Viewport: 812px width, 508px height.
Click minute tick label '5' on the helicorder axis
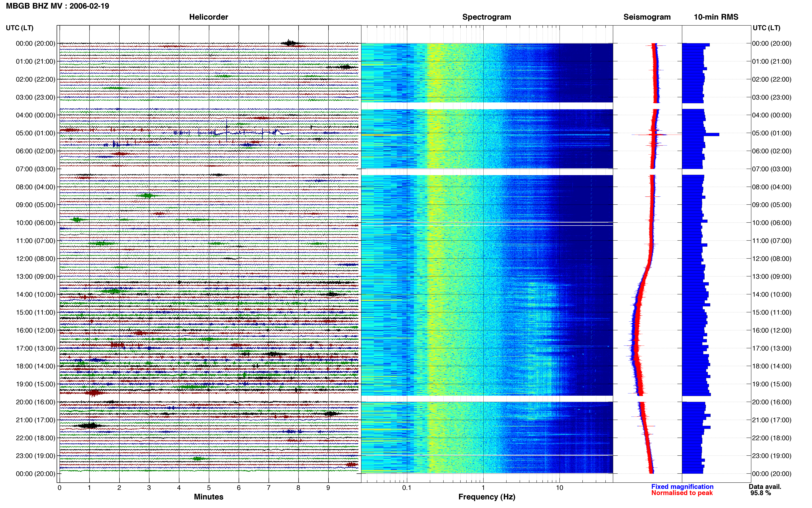(x=209, y=488)
